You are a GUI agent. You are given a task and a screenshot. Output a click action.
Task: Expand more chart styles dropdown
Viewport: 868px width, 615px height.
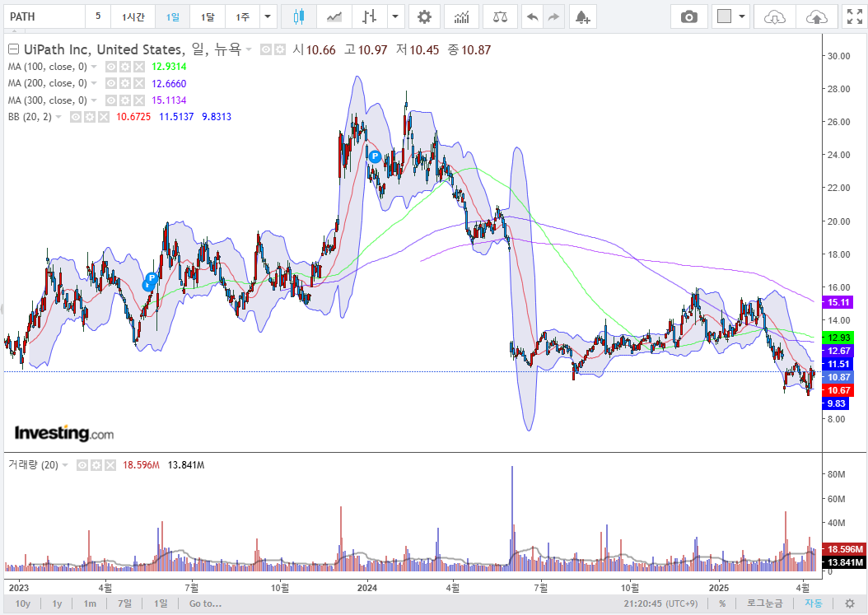(x=395, y=16)
